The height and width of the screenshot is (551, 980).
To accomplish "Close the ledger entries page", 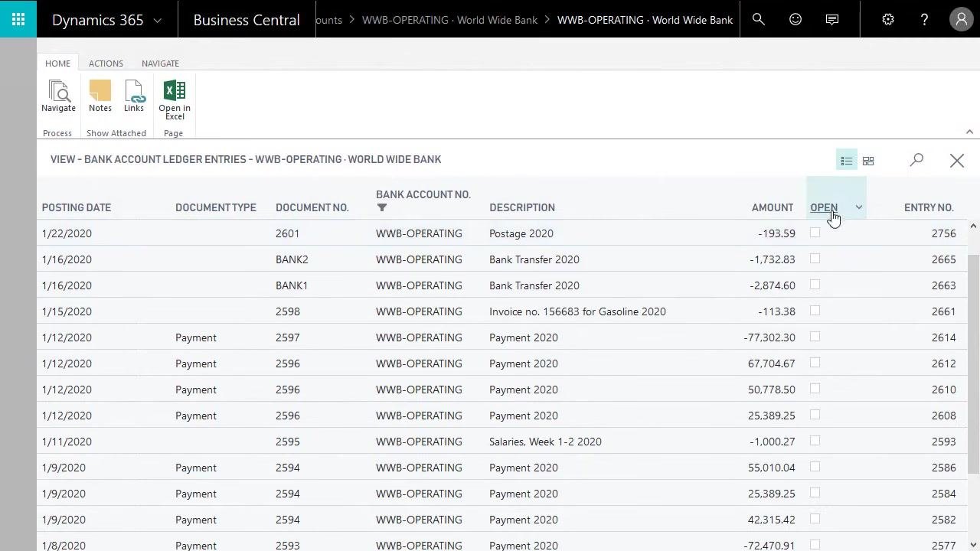I will click(x=957, y=160).
